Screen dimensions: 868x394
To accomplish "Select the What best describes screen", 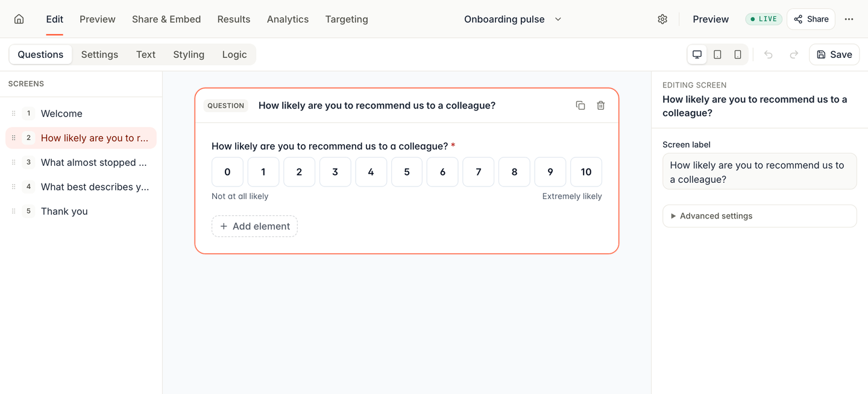I will [81, 187].
